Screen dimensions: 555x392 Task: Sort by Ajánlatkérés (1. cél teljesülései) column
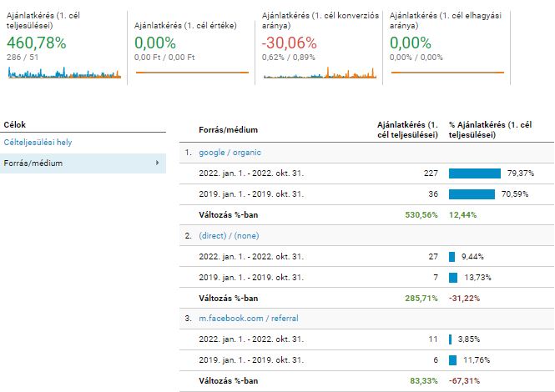(408, 129)
